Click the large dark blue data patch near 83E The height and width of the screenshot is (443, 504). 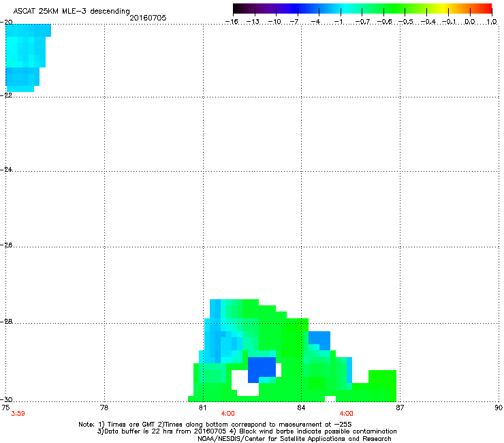pyautogui.click(x=262, y=369)
